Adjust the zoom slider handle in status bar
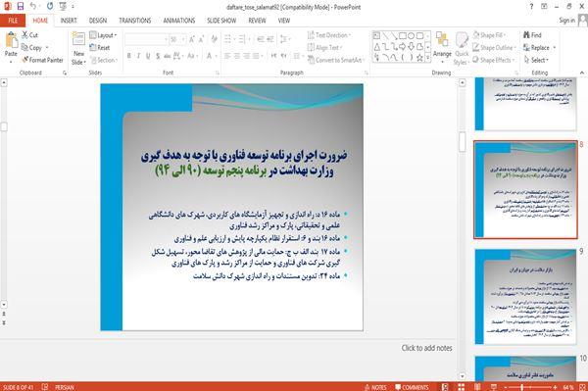Screen dimensions: 588x391 click(522, 387)
